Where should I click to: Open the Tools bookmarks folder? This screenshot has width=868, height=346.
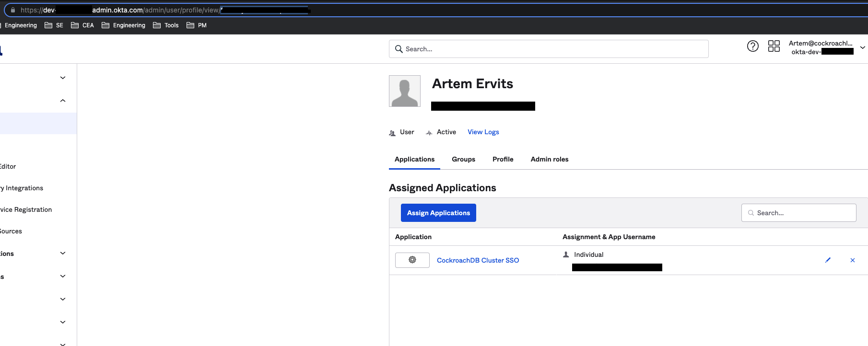click(x=166, y=25)
